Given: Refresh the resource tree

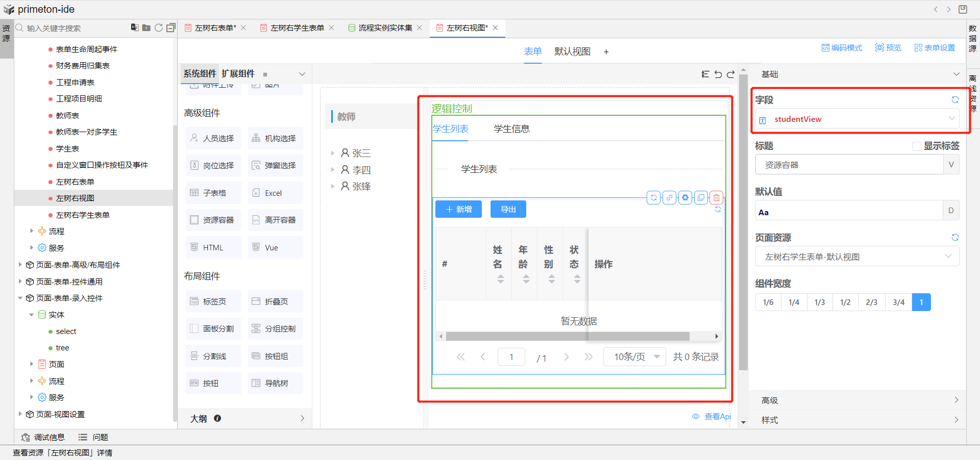Looking at the screenshot, I should [159, 28].
